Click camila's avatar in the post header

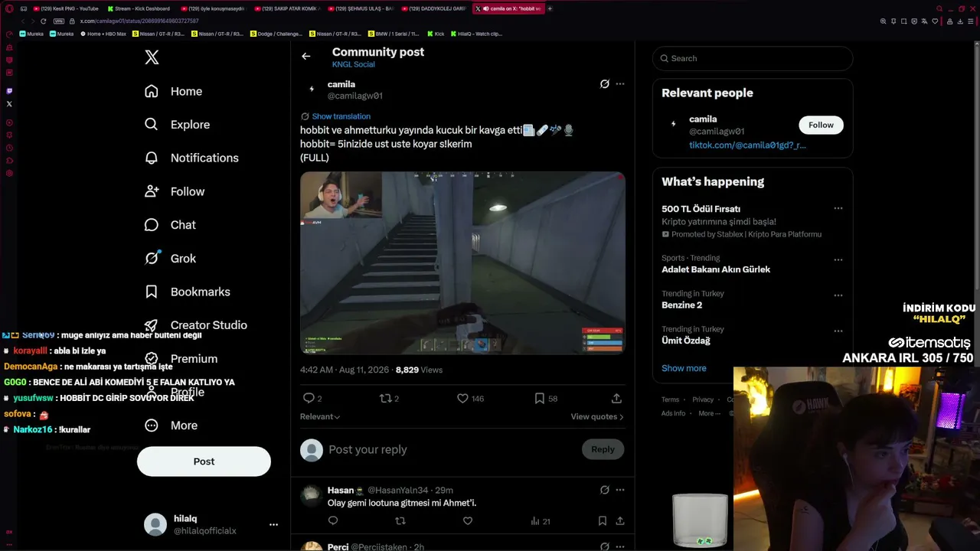click(312, 89)
